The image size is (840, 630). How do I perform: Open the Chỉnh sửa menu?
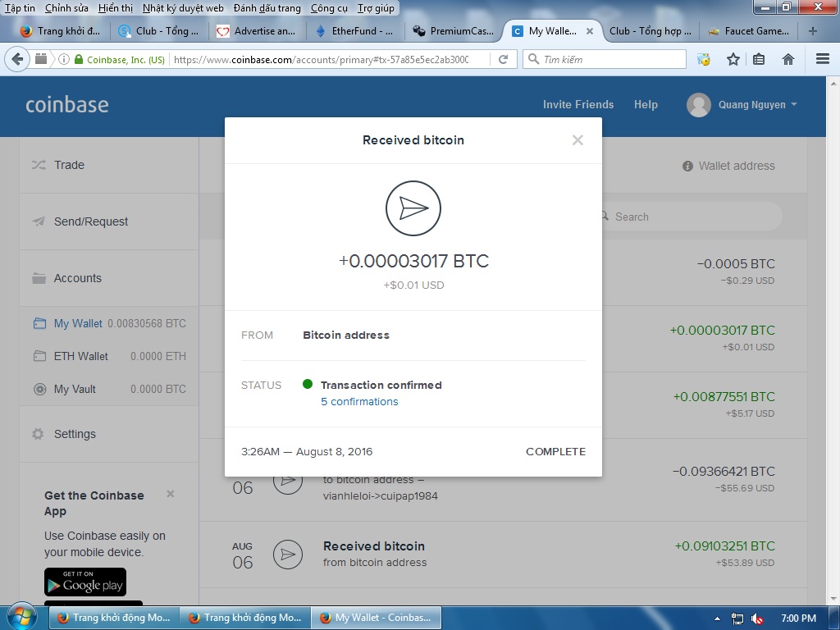coord(66,8)
